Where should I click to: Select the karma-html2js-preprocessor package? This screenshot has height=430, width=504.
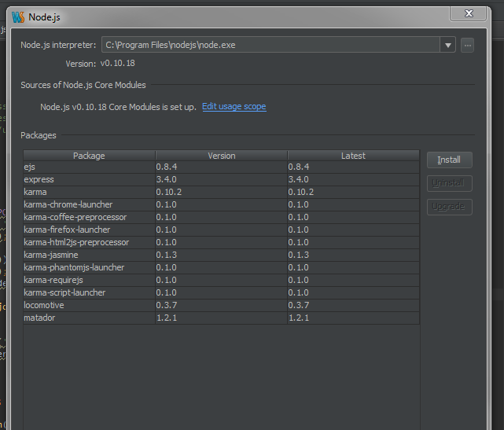[76, 242]
